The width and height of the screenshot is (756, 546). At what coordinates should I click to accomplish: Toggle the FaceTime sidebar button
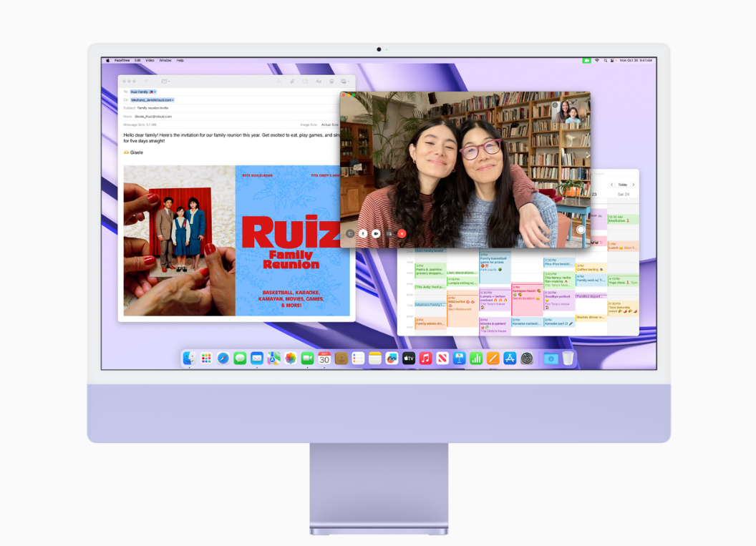tap(351, 234)
